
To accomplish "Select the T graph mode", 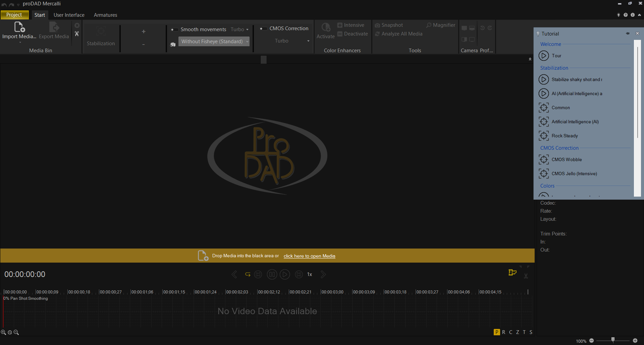I will [x=524, y=332].
